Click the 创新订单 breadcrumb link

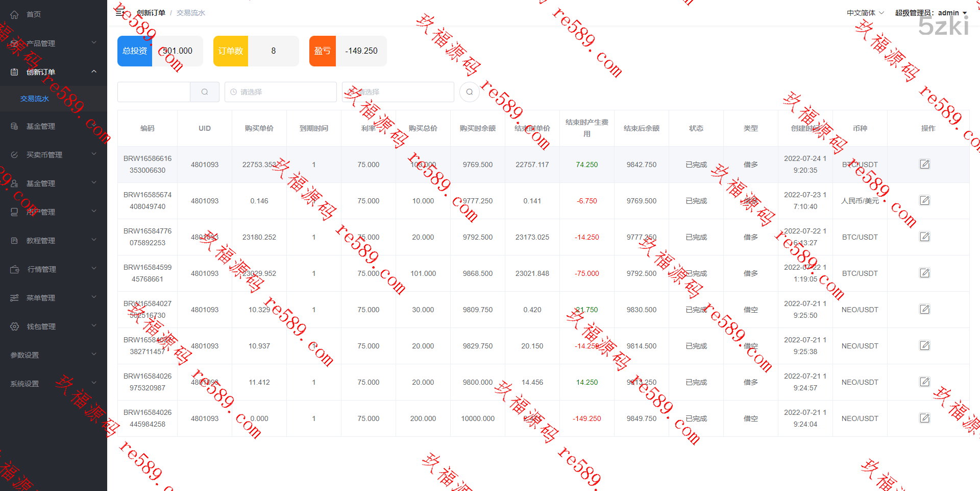tap(151, 13)
